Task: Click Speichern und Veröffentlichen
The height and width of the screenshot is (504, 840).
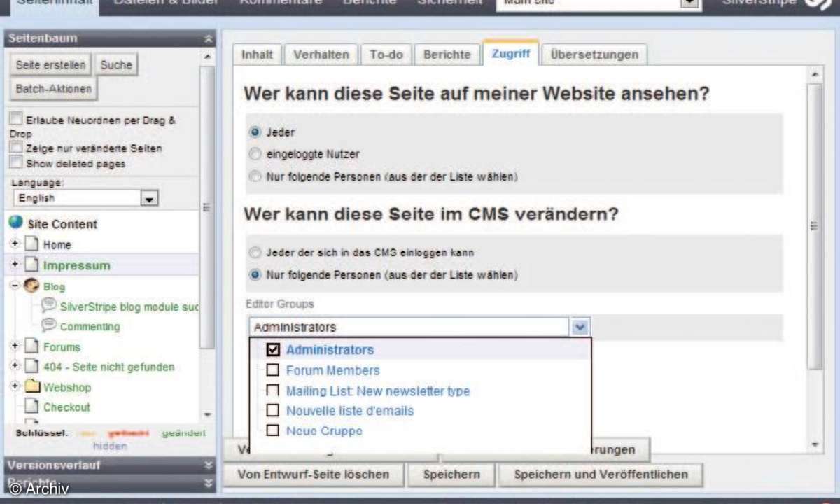Action: tap(601, 475)
